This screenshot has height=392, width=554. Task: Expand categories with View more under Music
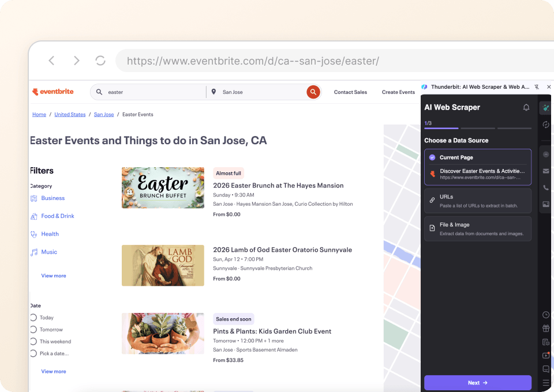coord(54,276)
